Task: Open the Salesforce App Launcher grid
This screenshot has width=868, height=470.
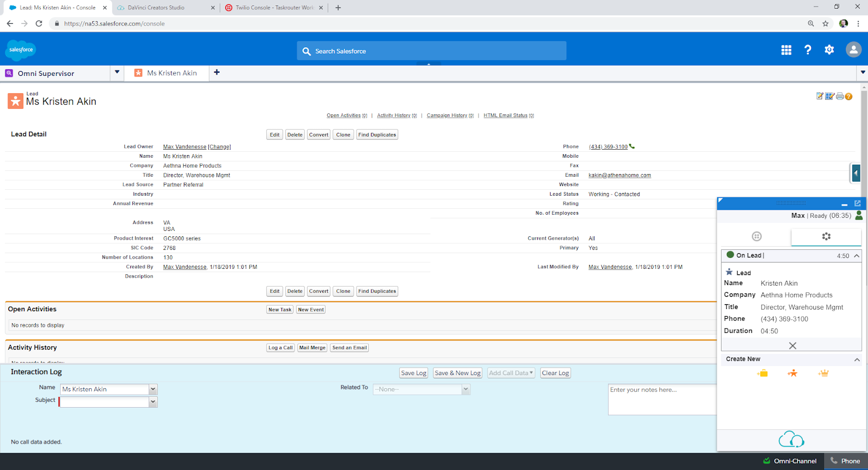Action: (786, 50)
